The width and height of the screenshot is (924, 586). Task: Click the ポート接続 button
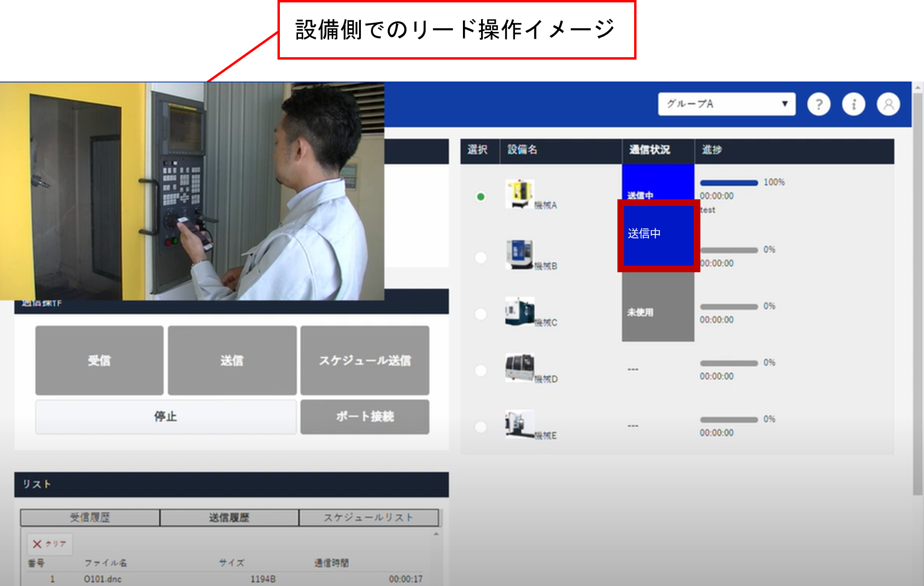(x=365, y=417)
